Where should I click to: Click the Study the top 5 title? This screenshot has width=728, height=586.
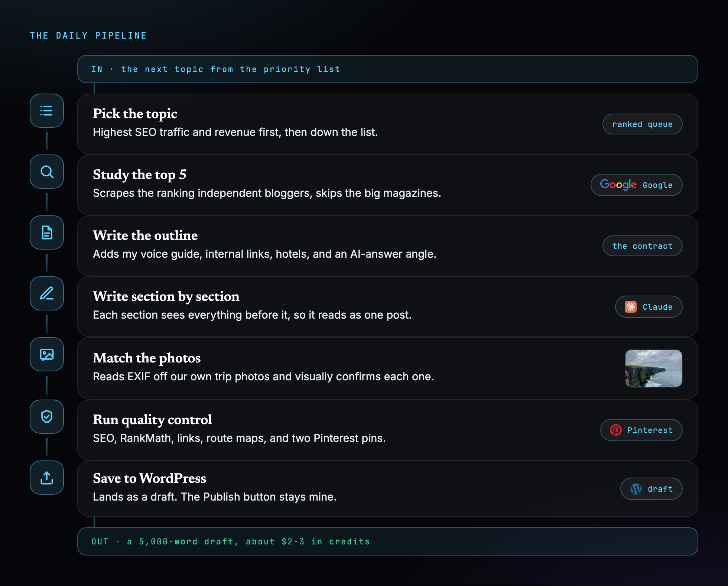pos(140,175)
